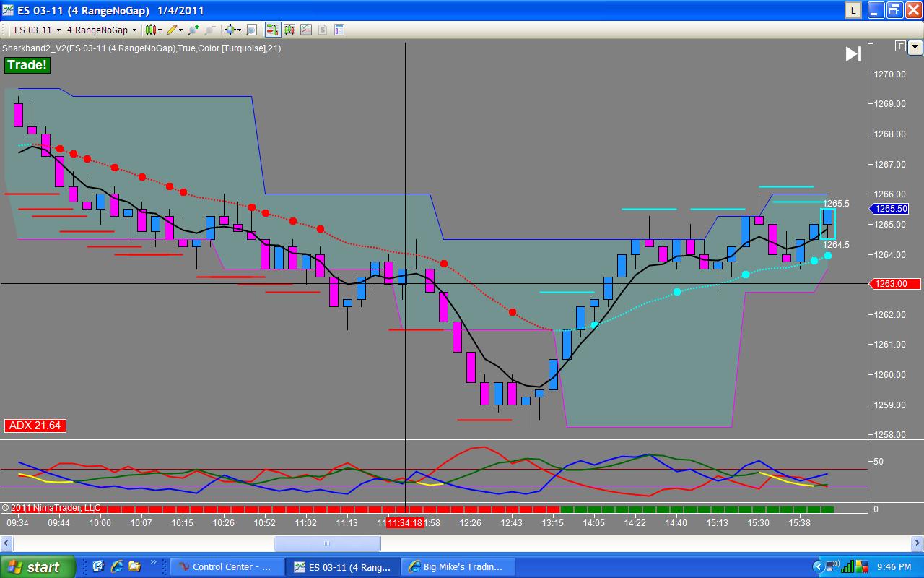The image size is (924, 578).
Task: Click the horizontal scrollbar thumb
Action: (x=327, y=543)
